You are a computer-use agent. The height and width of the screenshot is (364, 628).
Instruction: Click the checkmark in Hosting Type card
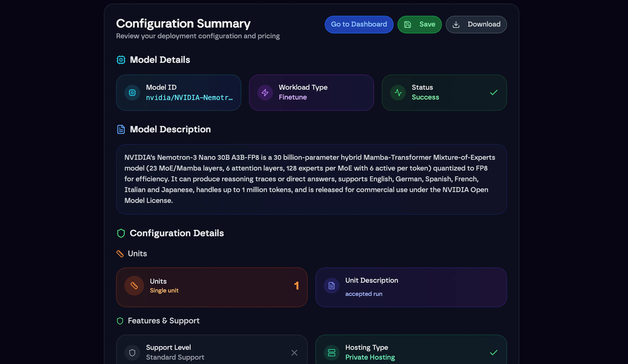(x=493, y=353)
